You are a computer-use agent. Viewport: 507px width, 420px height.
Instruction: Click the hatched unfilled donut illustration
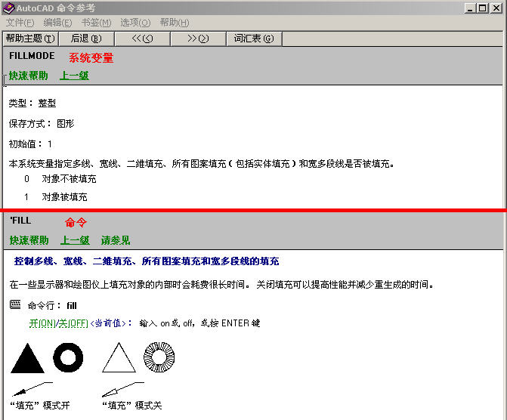159,357
